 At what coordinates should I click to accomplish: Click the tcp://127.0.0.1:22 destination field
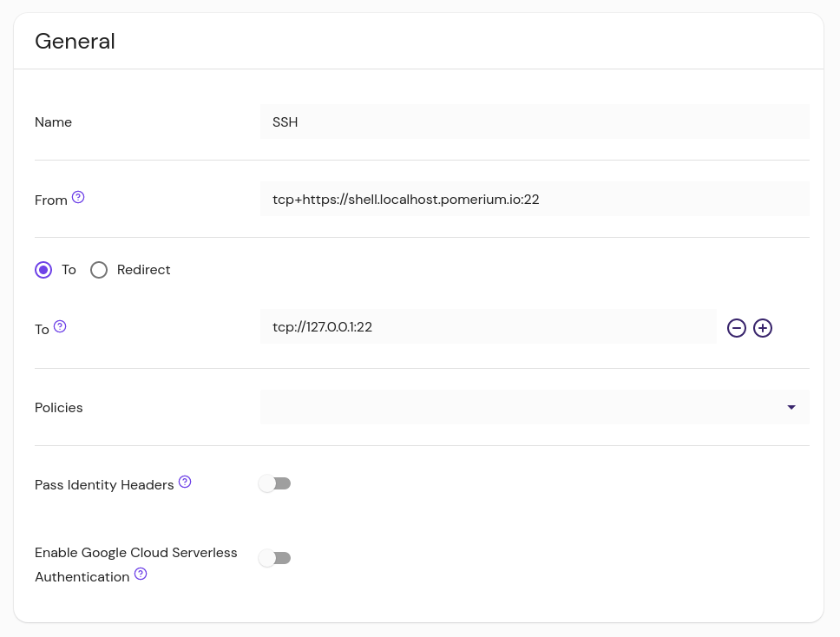point(488,327)
